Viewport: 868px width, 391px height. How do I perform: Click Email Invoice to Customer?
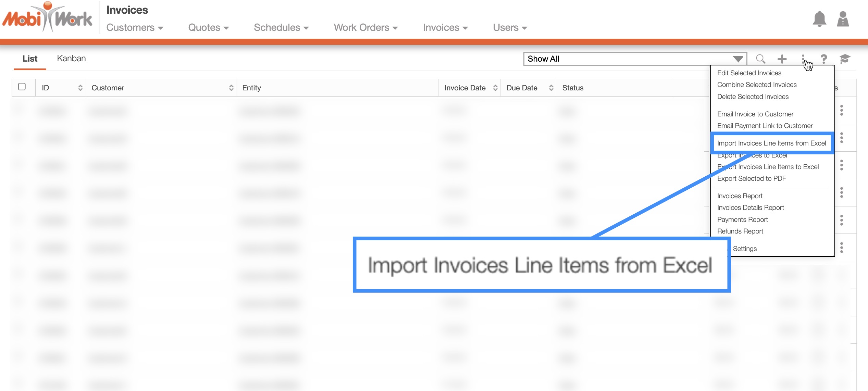click(755, 114)
